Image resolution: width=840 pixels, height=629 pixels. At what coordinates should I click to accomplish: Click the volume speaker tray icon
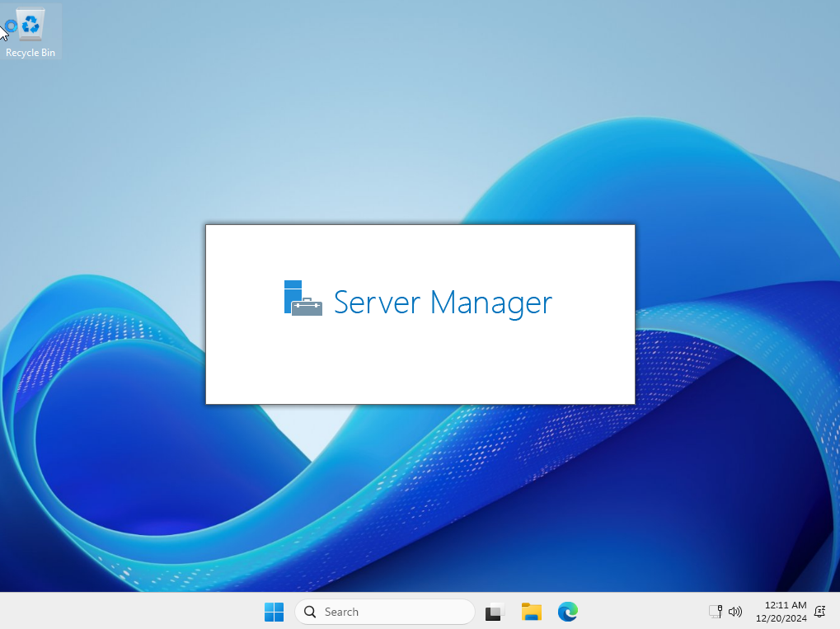pos(735,612)
